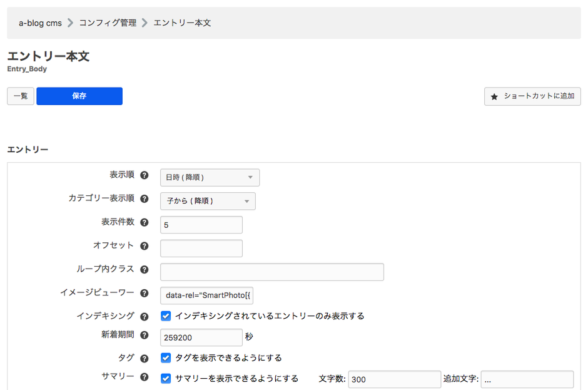Expand カテゴリー表示順 dropdown 子から(降順)
The width and height of the screenshot is (588, 390).
[208, 201]
